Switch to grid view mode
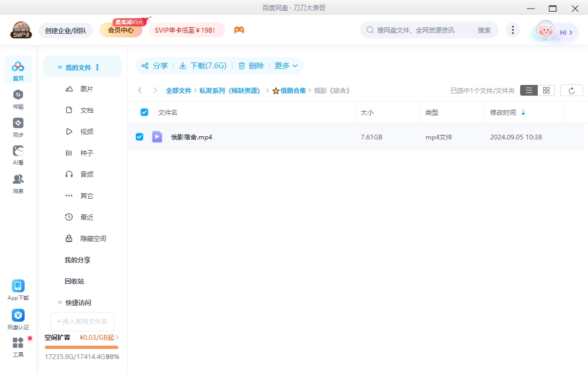 pyautogui.click(x=546, y=90)
